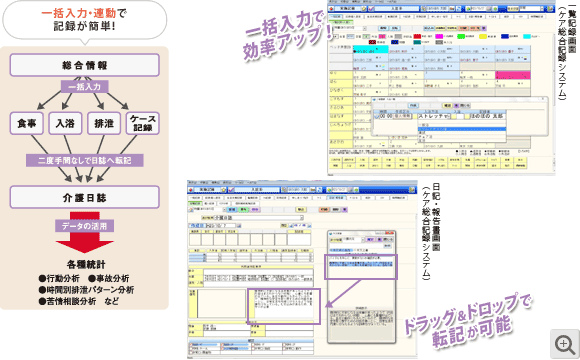Viewport: 580px width, 360px height.
Task: Pick the yellow legend swatch in list screen
Action: point(483,36)
